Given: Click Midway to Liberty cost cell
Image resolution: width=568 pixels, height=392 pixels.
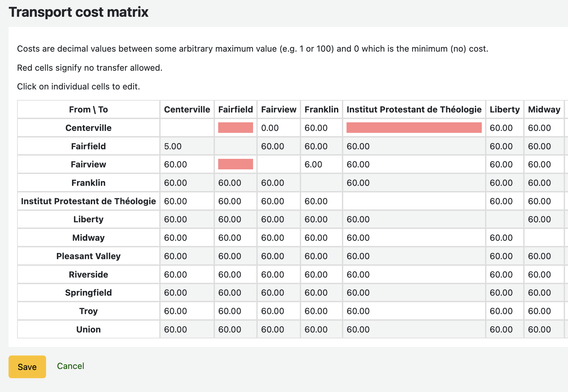Looking at the screenshot, I should 504,238.
